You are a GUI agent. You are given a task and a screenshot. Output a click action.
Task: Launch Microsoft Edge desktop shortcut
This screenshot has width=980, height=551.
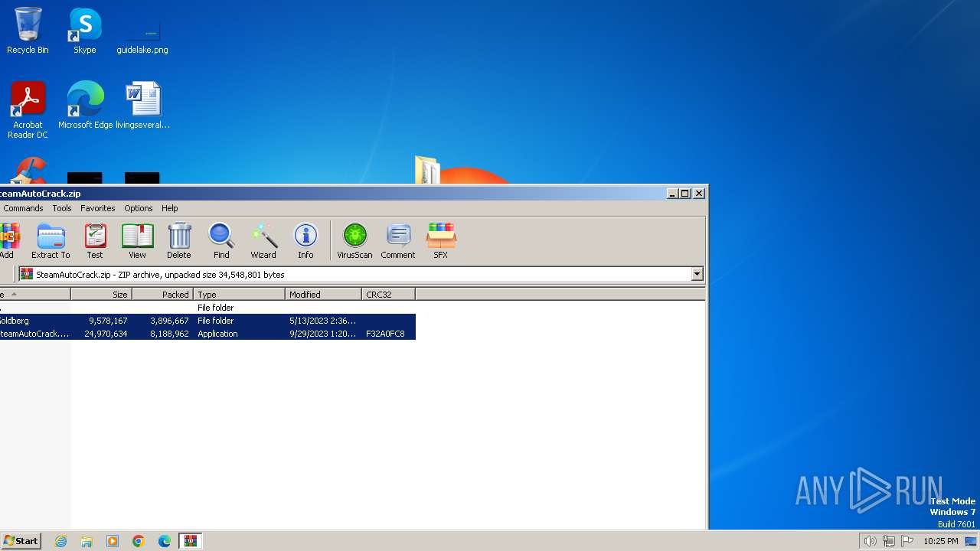point(85,106)
